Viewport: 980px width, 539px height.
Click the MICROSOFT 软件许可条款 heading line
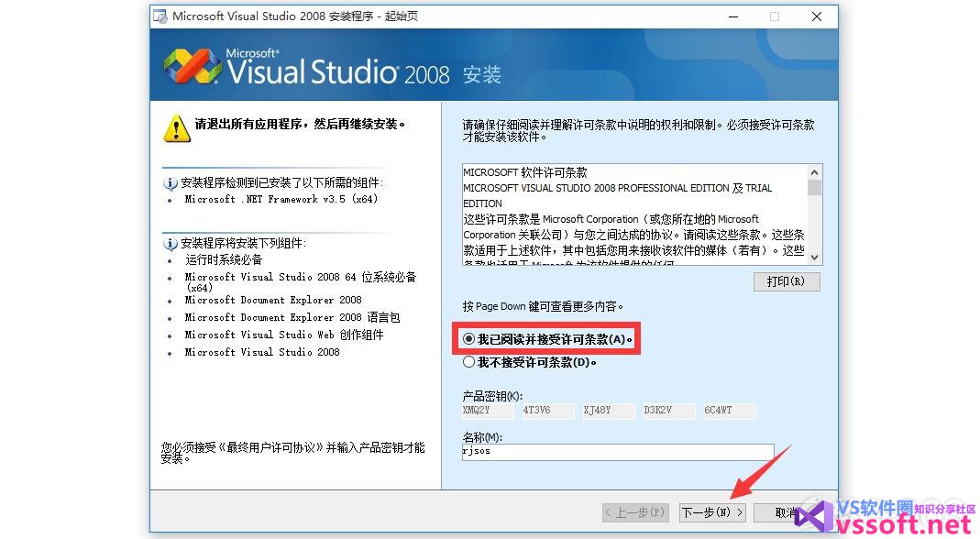coord(525,172)
